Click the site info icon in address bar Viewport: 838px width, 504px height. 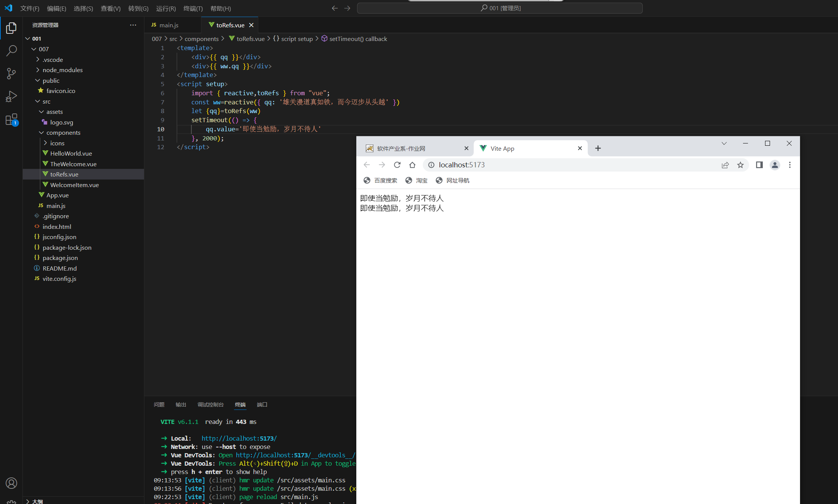click(431, 165)
